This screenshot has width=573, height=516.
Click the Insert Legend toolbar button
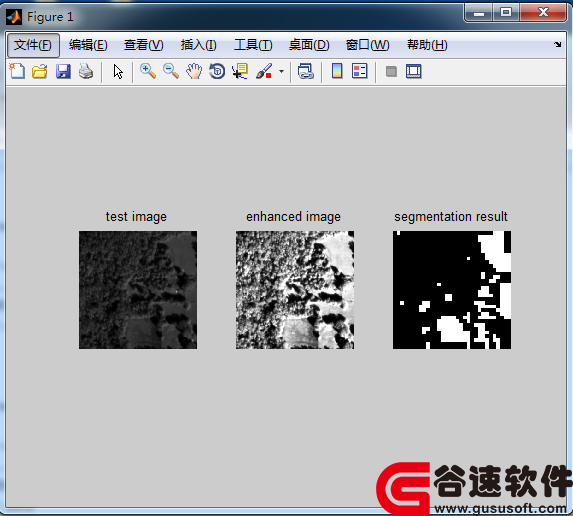[360, 71]
